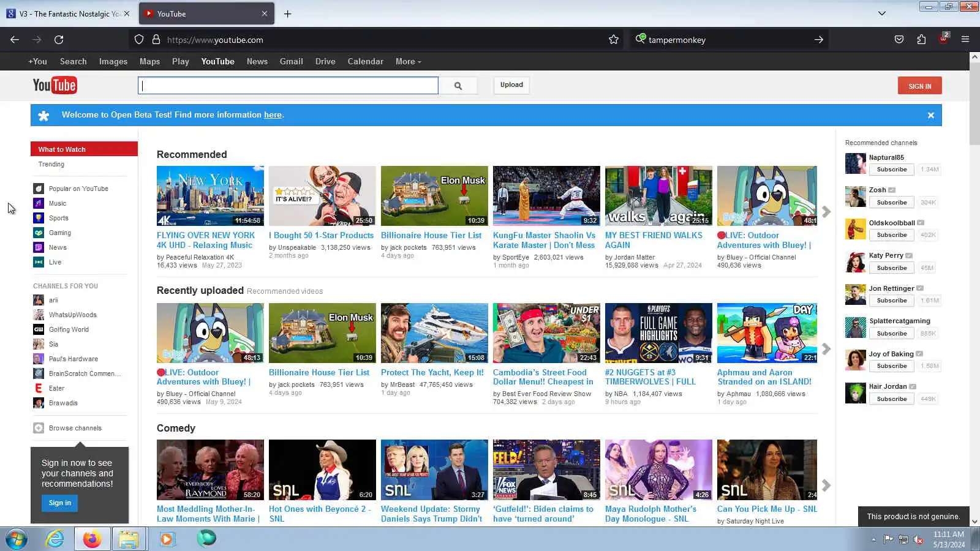The image size is (980, 551).
Task: Open Images in the Google bar
Action: click(113, 61)
